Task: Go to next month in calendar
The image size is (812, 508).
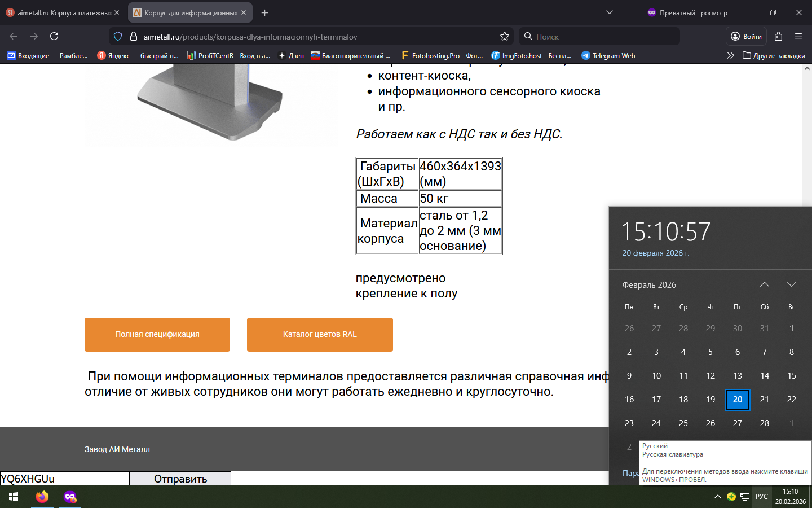Action: [x=791, y=284]
